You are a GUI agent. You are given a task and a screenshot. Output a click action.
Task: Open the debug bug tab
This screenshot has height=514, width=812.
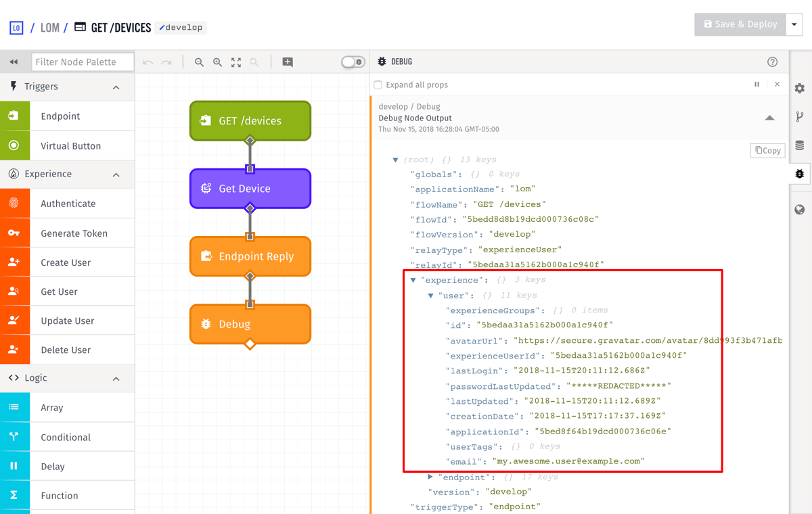pos(800,174)
